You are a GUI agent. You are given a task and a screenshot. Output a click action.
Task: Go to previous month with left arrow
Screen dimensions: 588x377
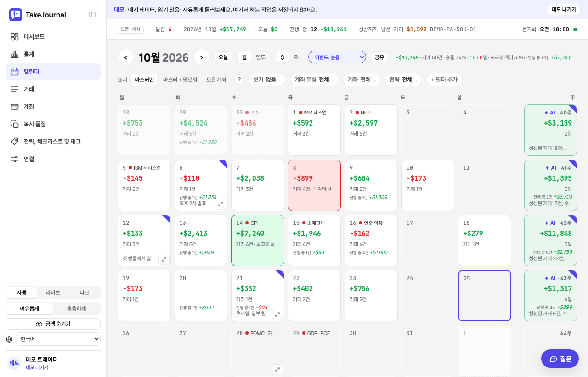pyautogui.click(x=126, y=57)
